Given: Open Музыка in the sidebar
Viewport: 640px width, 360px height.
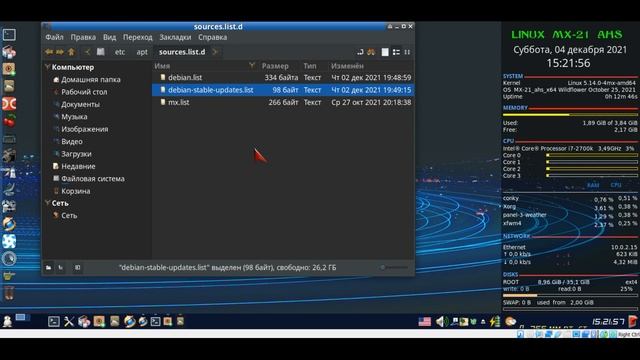Looking at the screenshot, I should click(x=74, y=117).
